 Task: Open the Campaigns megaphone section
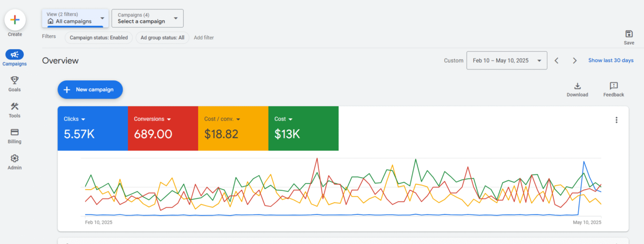pyautogui.click(x=15, y=55)
